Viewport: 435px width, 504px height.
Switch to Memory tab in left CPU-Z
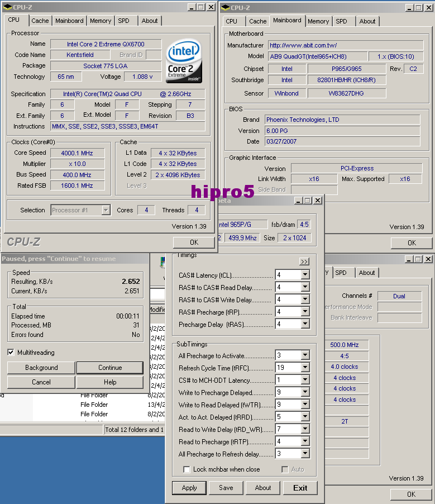coord(101,21)
